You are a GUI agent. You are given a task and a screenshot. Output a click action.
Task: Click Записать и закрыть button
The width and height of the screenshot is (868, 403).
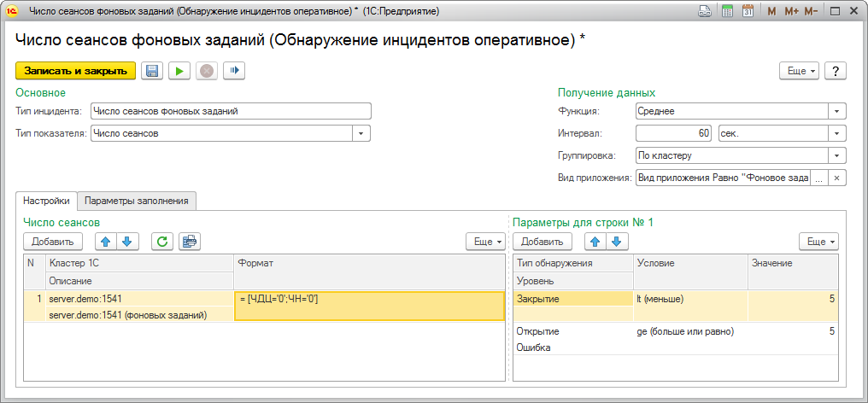(76, 72)
